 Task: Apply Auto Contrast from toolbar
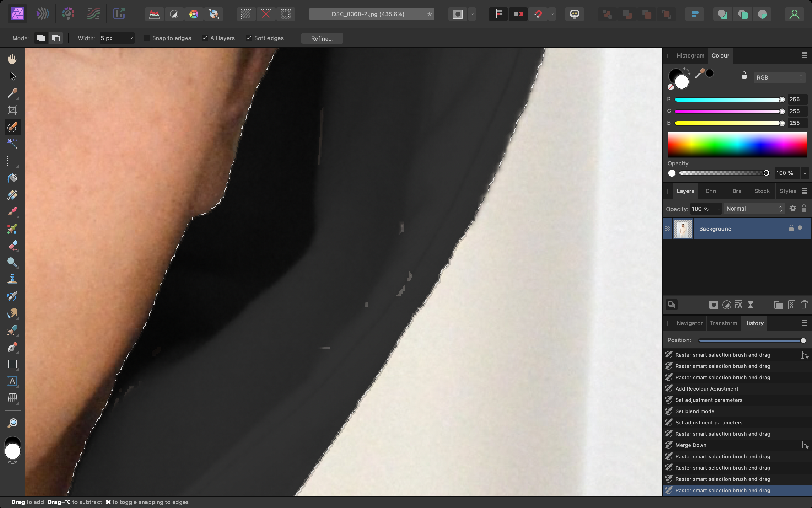pos(174,14)
